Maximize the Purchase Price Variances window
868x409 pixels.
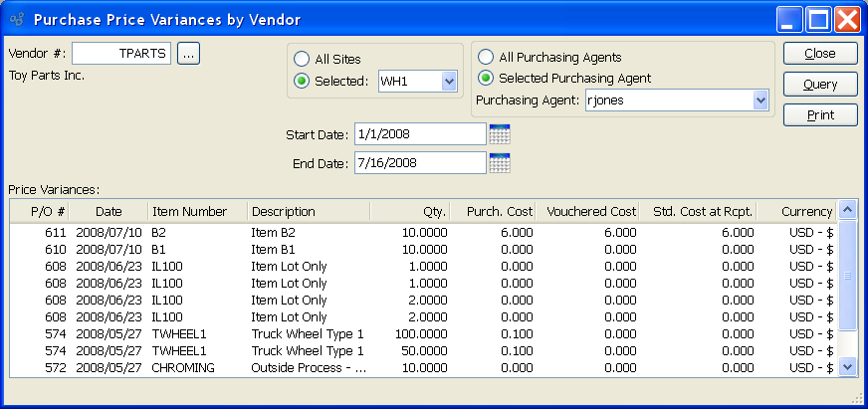818,19
